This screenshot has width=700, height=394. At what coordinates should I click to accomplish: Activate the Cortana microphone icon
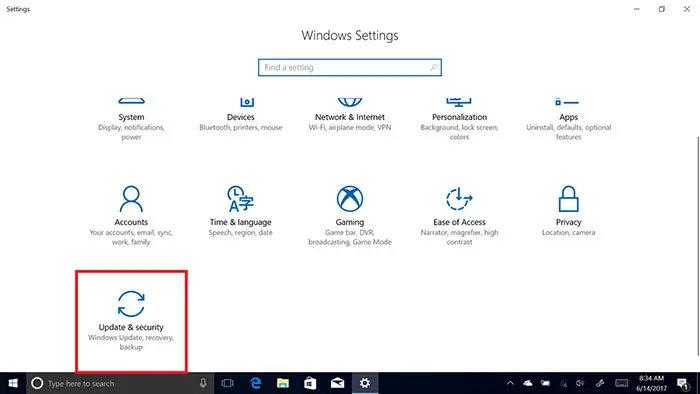click(x=203, y=383)
